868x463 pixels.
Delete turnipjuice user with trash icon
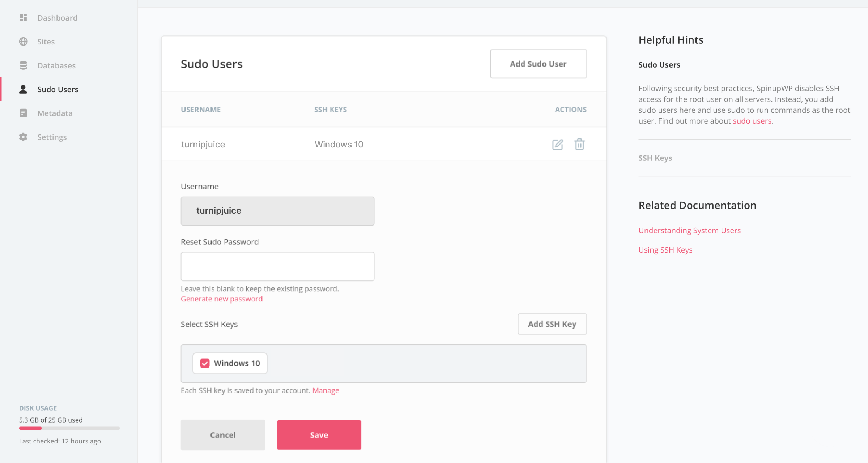coord(579,144)
